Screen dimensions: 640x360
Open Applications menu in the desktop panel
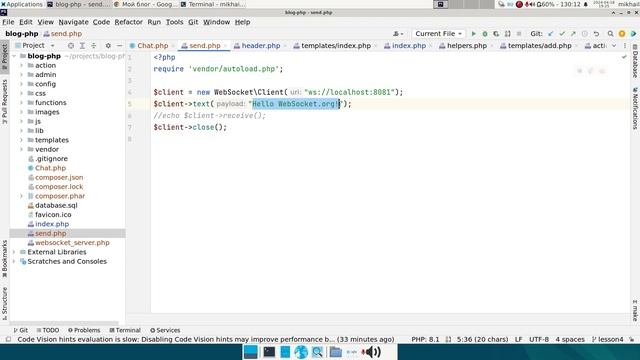pyautogui.click(x=21, y=4)
